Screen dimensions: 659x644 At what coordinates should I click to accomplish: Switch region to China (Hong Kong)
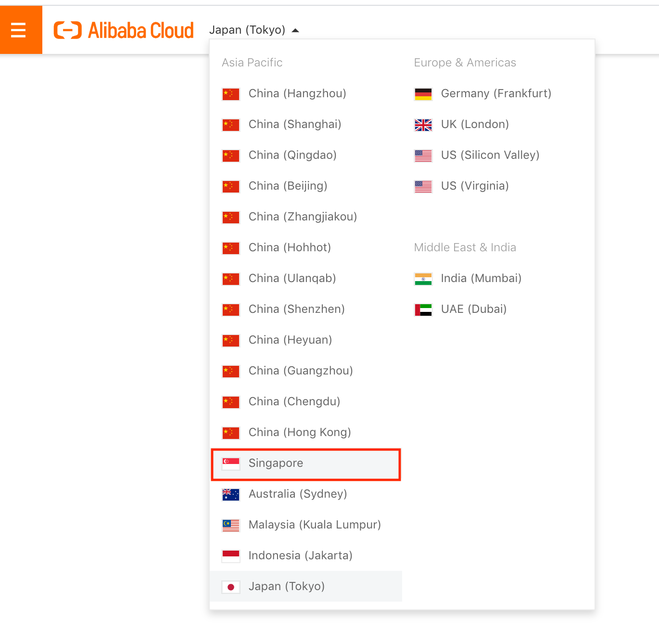pyautogui.click(x=299, y=432)
